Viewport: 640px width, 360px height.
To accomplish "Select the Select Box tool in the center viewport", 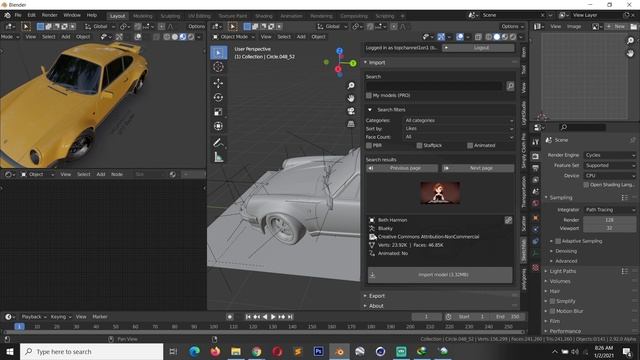I will 218,53.
